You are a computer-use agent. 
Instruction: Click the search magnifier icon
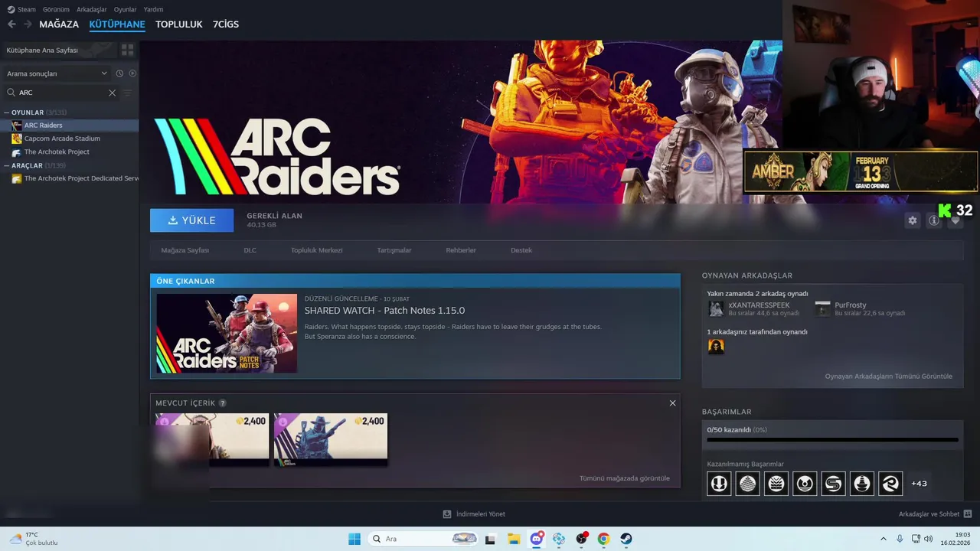coord(11,93)
